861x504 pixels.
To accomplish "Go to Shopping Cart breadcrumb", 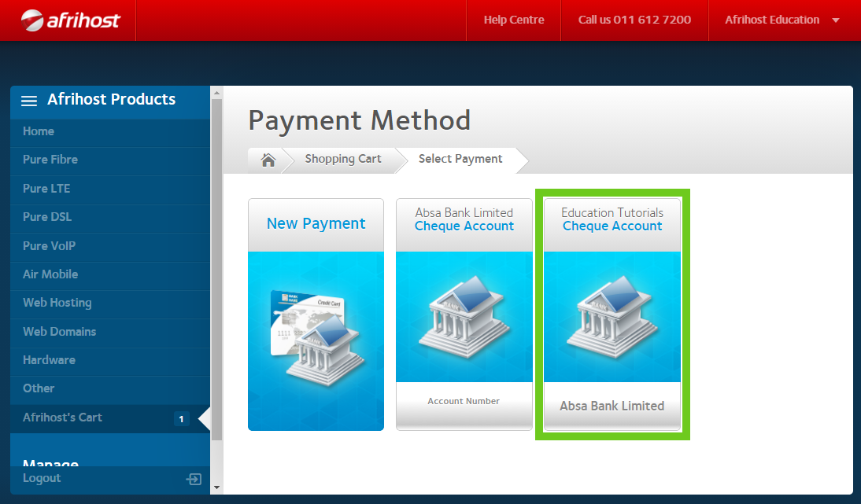I will click(x=342, y=159).
